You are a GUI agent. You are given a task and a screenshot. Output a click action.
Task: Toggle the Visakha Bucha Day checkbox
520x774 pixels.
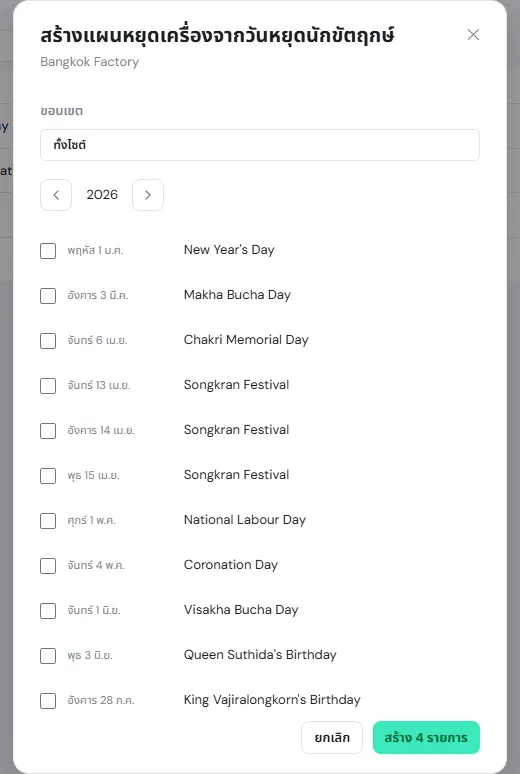click(48, 611)
